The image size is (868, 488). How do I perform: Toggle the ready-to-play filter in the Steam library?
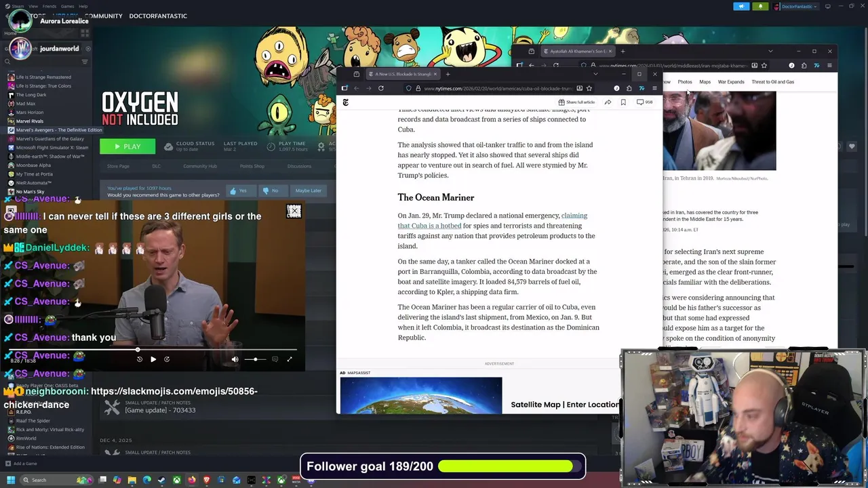pos(88,49)
